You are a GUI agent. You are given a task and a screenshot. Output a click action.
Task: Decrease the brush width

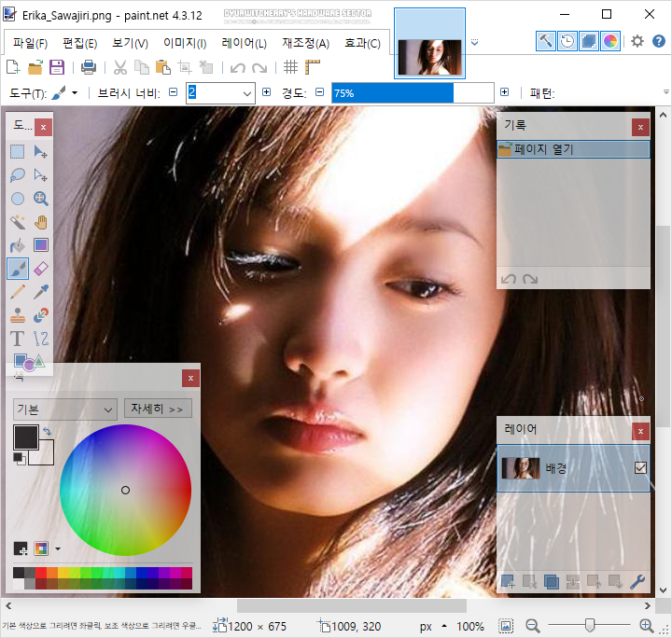(174, 92)
